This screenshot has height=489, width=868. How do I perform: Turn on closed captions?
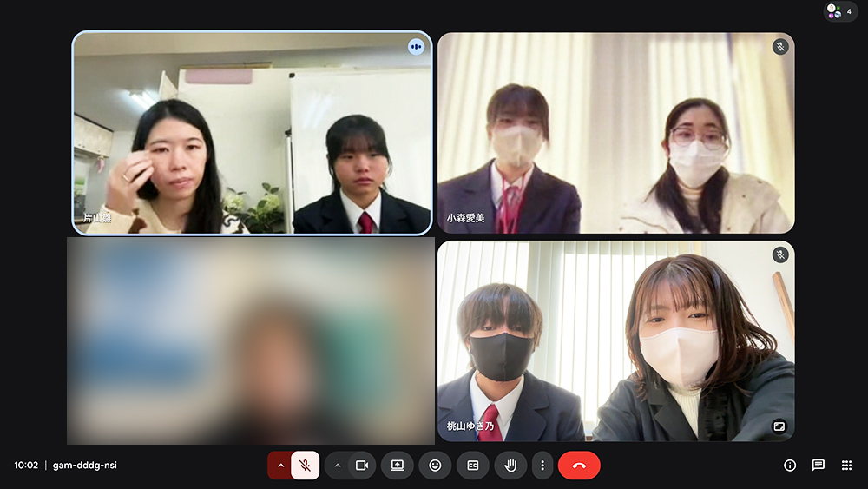pyautogui.click(x=473, y=466)
